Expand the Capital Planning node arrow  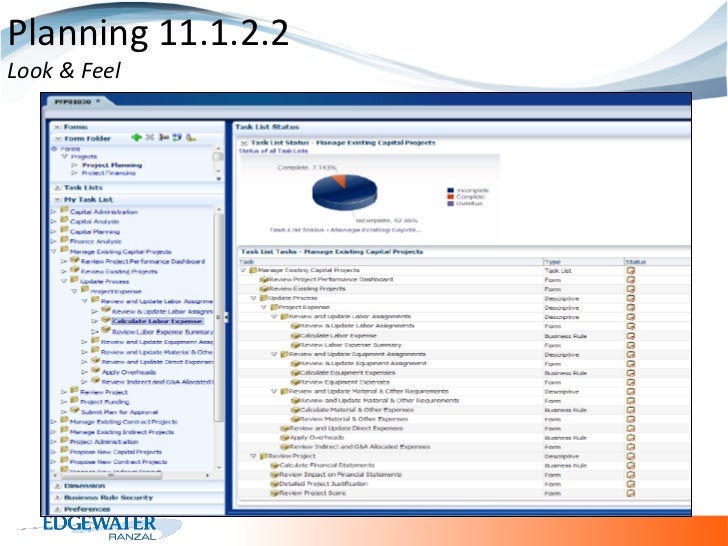[x=53, y=232]
